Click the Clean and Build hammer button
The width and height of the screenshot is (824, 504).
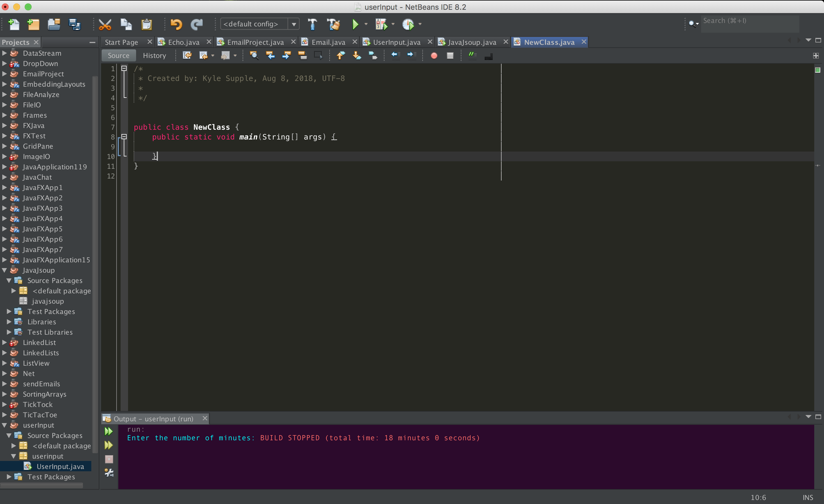333,24
